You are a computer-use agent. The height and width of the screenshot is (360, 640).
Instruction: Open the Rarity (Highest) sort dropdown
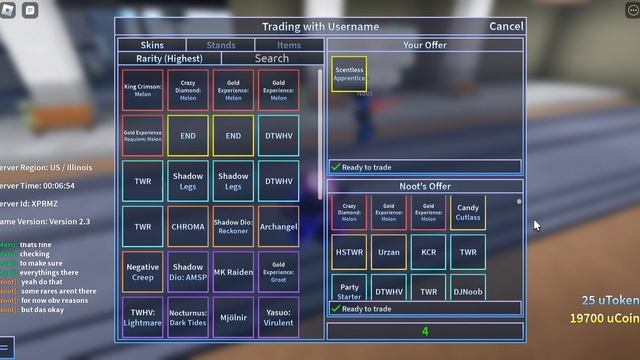(169, 58)
